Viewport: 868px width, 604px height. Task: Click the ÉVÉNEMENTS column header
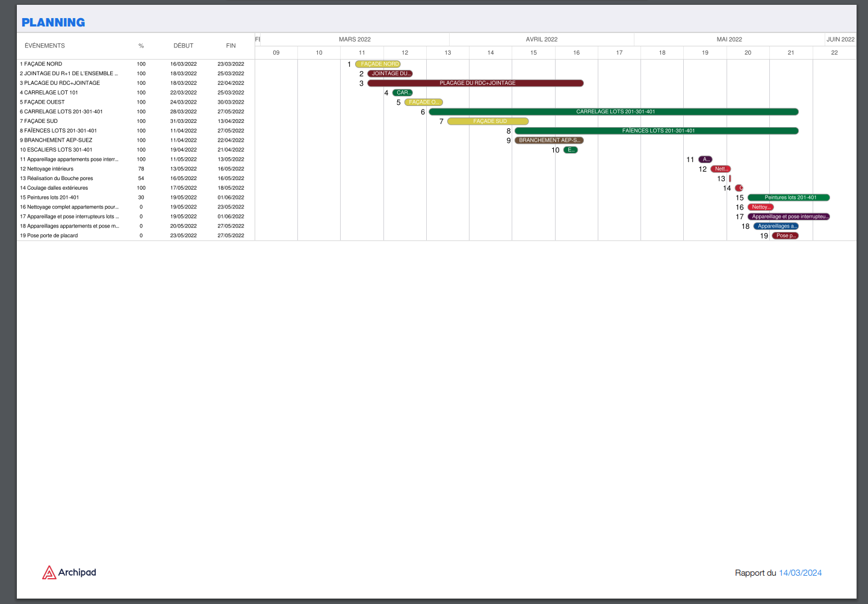[45, 46]
